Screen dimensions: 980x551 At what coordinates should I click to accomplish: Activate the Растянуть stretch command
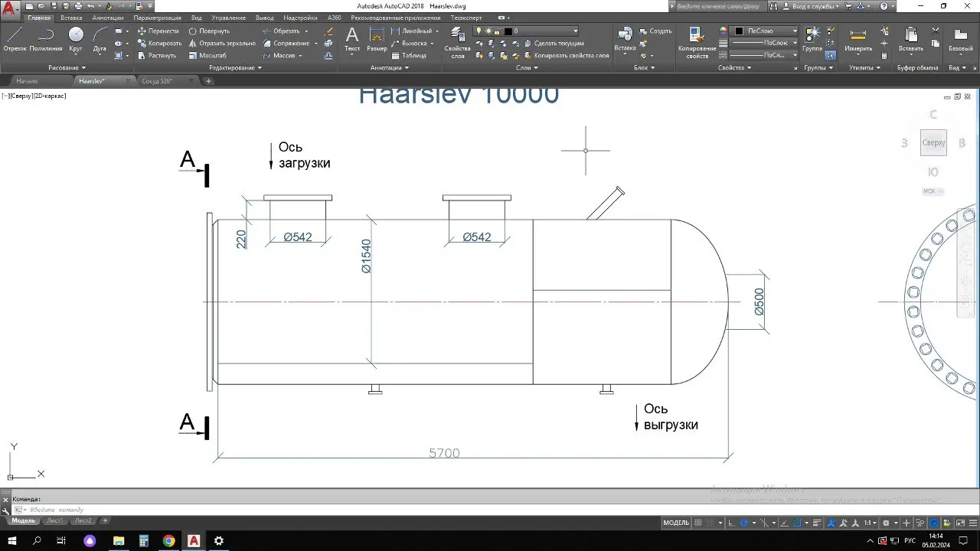pos(156,55)
